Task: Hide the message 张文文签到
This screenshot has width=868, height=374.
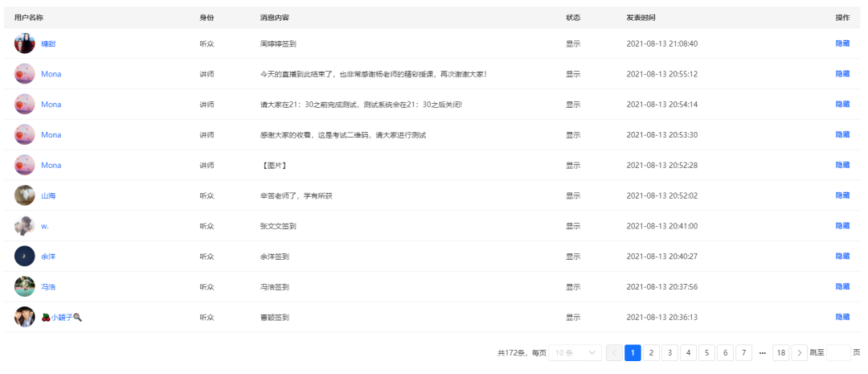Action: click(842, 226)
